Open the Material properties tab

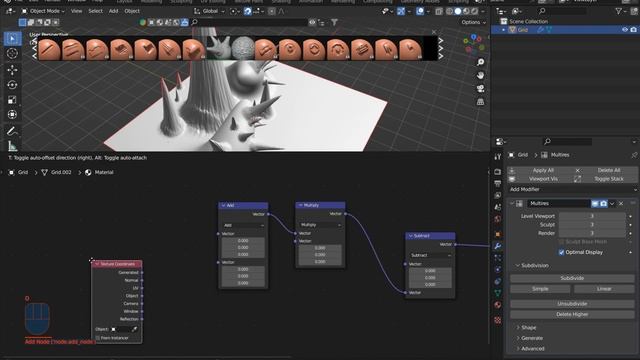(x=498, y=305)
